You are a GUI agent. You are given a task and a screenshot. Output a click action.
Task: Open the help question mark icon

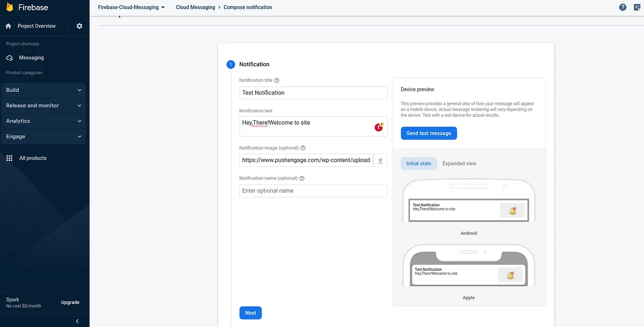pyautogui.click(x=623, y=7)
